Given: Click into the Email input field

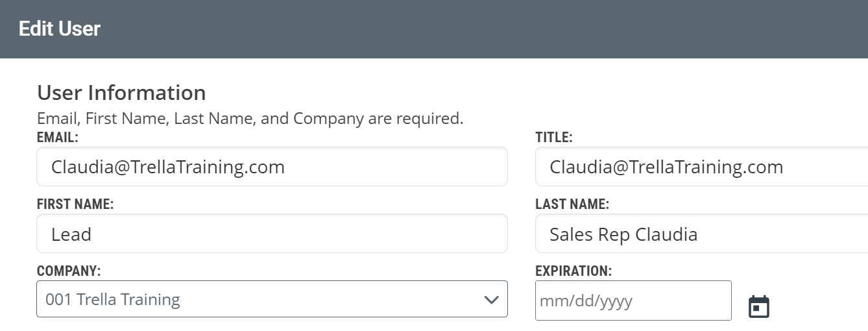Looking at the screenshot, I should [272, 167].
